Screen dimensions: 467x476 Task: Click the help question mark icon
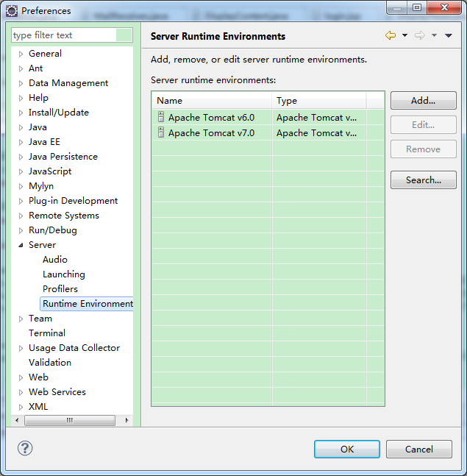[x=25, y=448]
